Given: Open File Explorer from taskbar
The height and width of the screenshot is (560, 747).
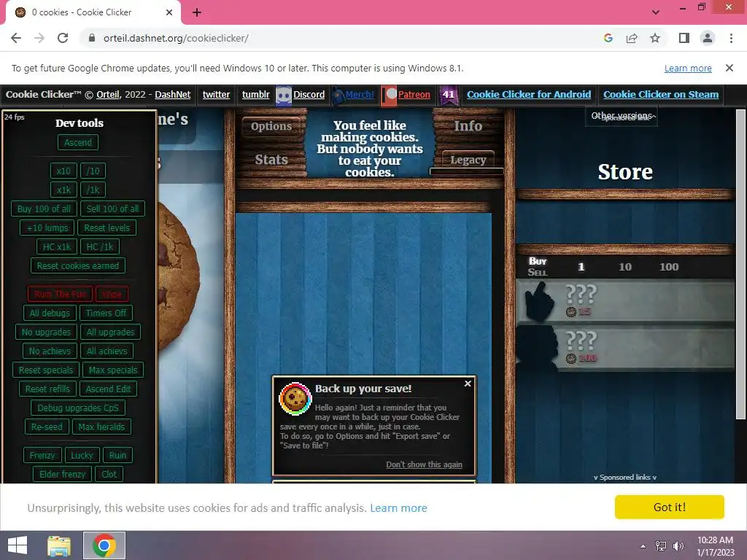Looking at the screenshot, I should (59, 545).
